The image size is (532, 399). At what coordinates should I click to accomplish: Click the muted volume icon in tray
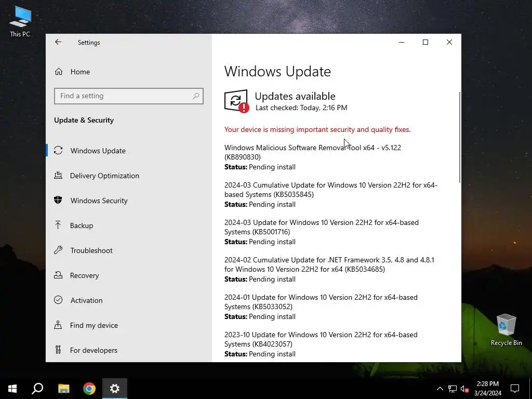click(464, 389)
